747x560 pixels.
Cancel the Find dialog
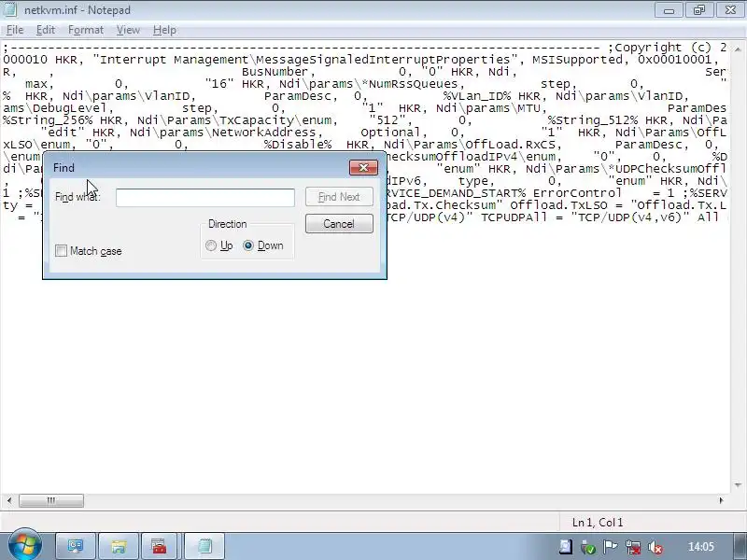pyautogui.click(x=339, y=224)
